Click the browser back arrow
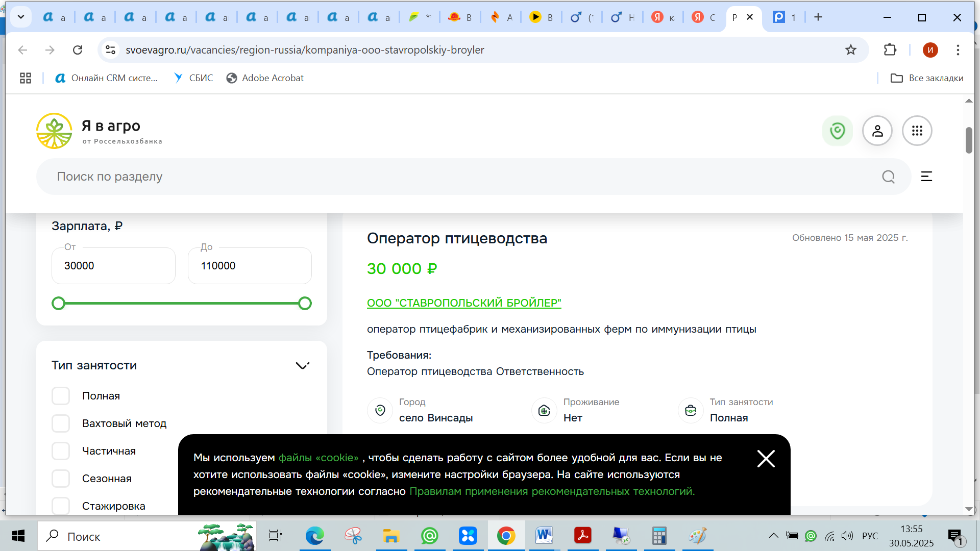Image resolution: width=980 pixels, height=551 pixels. click(22, 50)
